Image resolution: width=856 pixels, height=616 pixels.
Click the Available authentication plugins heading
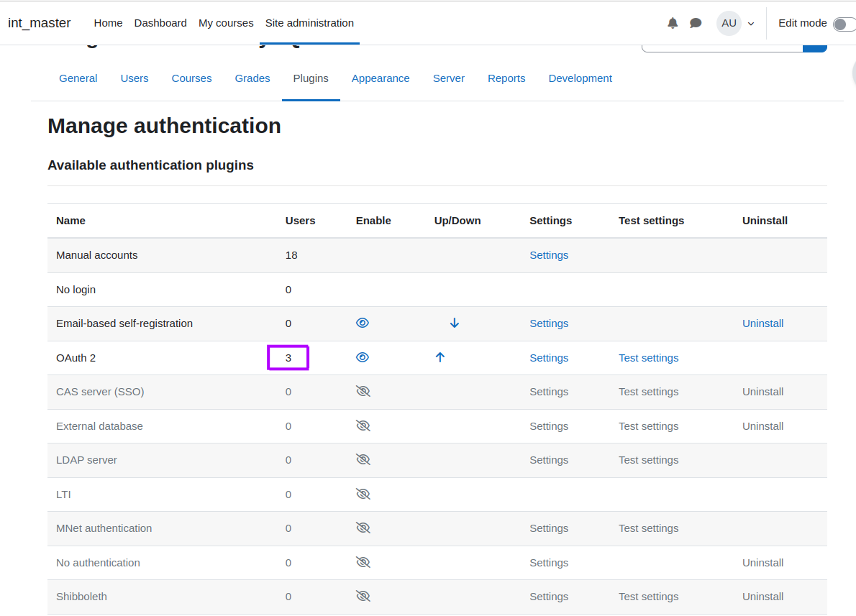(150, 165)
